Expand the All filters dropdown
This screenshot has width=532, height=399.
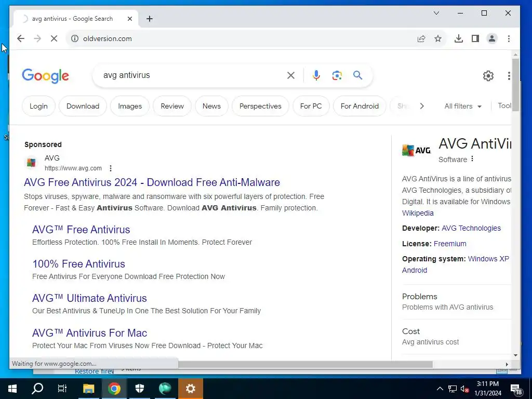[463, 106]
